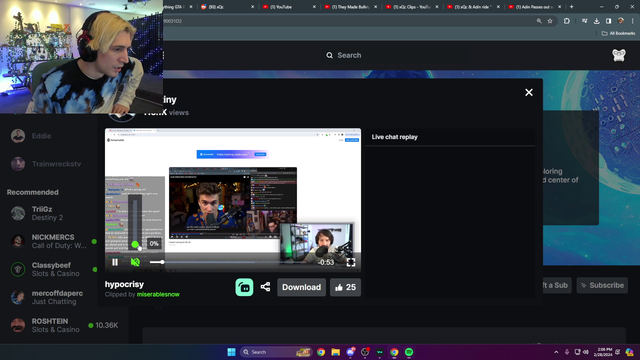The image size is (640, 360).
Task: Open Classybeef Slots & Casino channel
Action: pyautogui.click(x=53, y=269)
